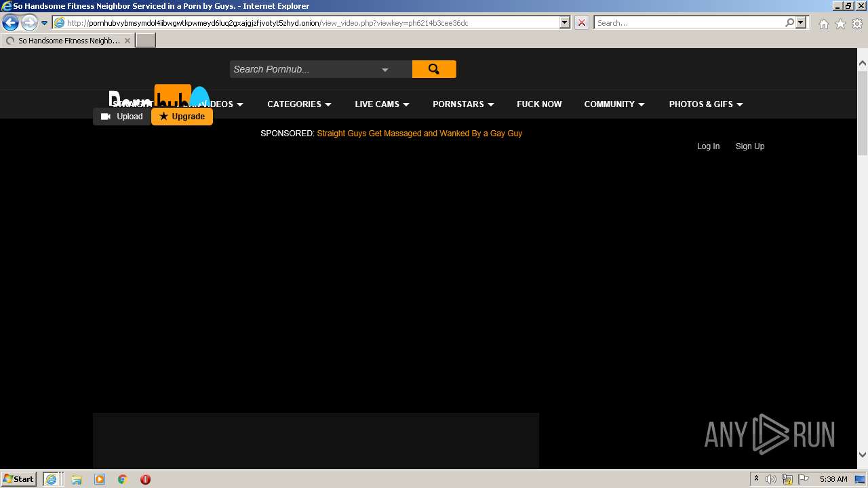Click the red shield taskbar icon

click(145, 479)
